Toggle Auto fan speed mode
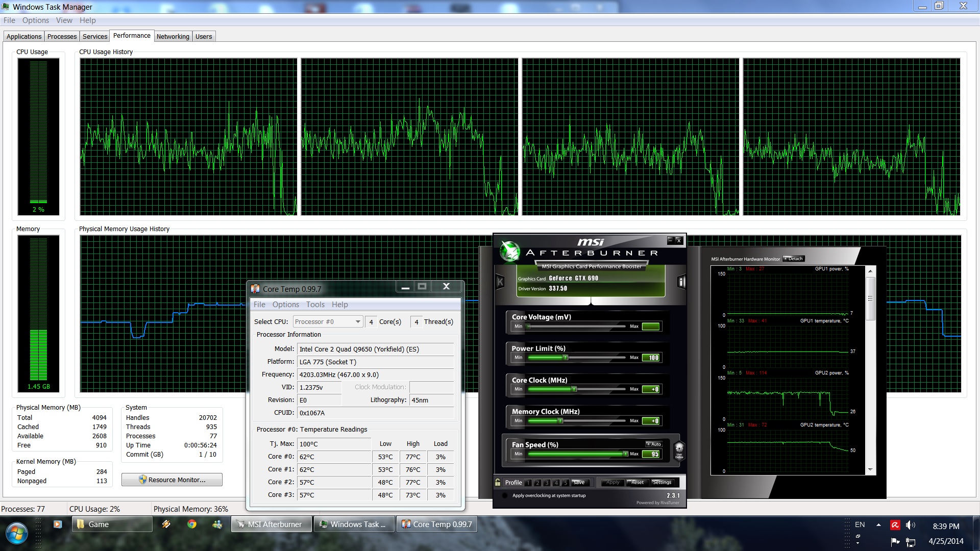The width and height of the screenshot is (980, 551). [654, 444]
